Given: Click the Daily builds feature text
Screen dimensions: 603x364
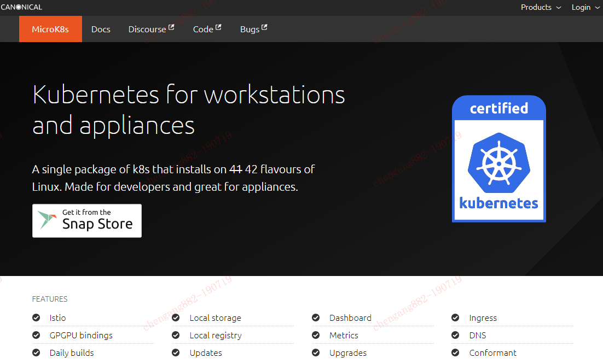Looking at the screenshot, I should tap(72, 353).
